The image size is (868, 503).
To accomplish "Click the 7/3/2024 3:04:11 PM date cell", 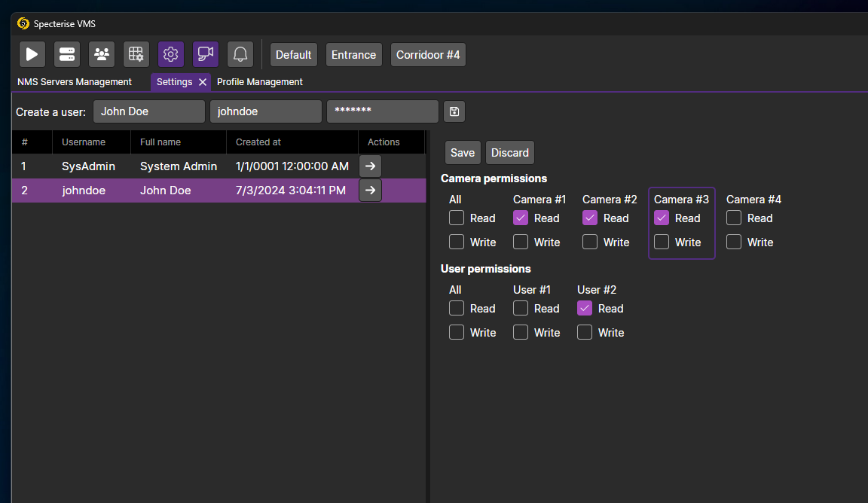I will (x=291, y=191).
